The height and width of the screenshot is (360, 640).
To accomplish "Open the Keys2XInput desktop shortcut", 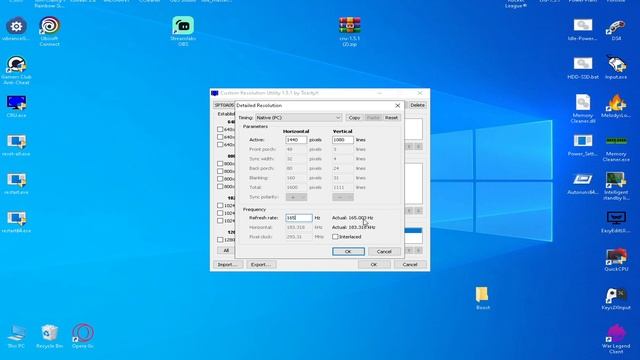I will point(616,295).
